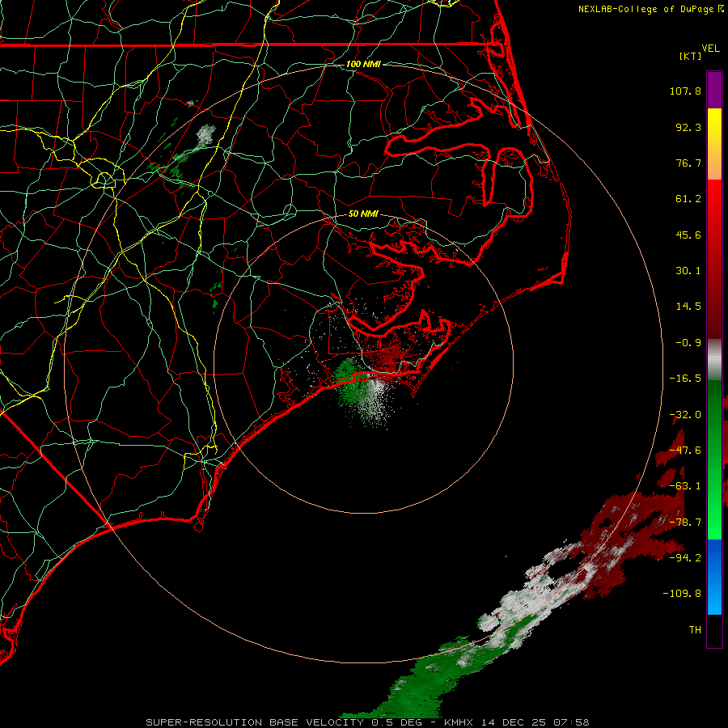Click the -47.6 legend value
728x728 pixels.
[685, 451]
